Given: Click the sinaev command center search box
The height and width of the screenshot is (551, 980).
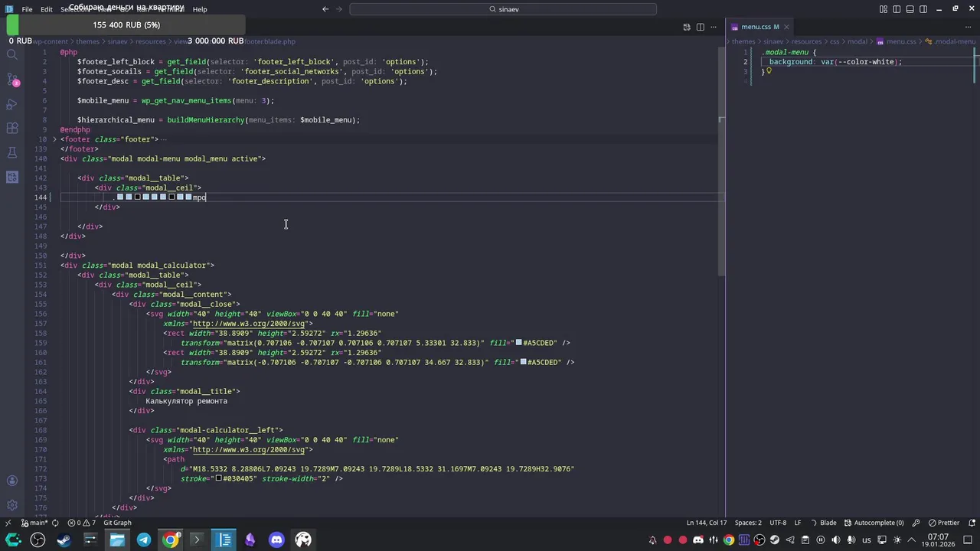Looking at the screenshot, I should click(x=503, y=9).
